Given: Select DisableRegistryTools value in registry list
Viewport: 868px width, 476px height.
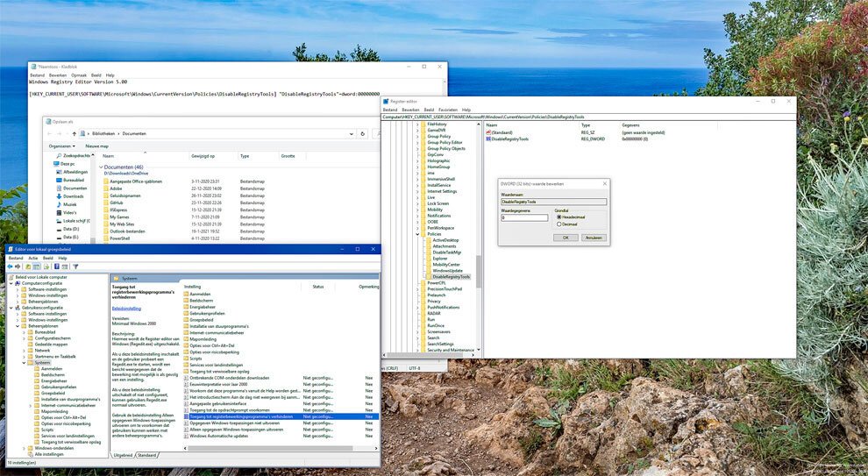Looking at the screenshot, I should point(509,139).
